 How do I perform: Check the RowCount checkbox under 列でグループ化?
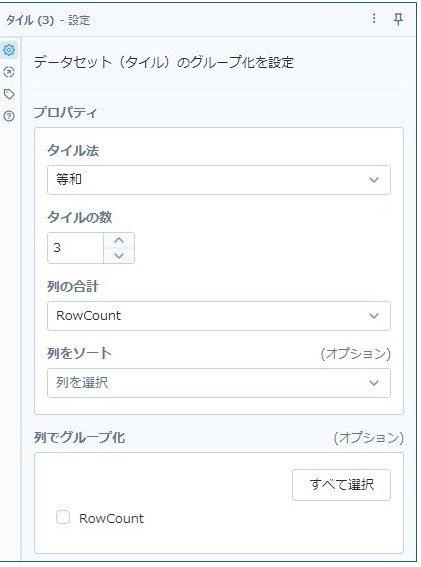[63, 517]
